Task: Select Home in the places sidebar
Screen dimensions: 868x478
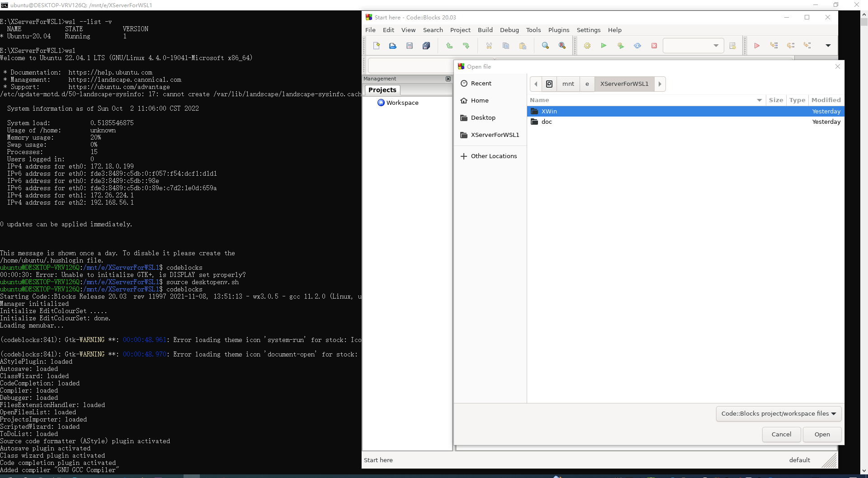Action: click(x=490, y=101)
